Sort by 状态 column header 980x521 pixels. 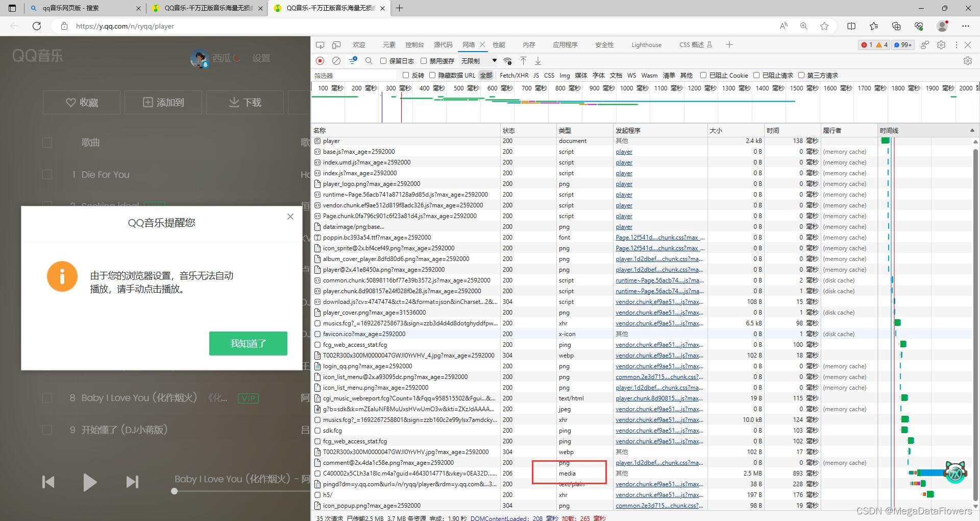click(x=528, y=130)
